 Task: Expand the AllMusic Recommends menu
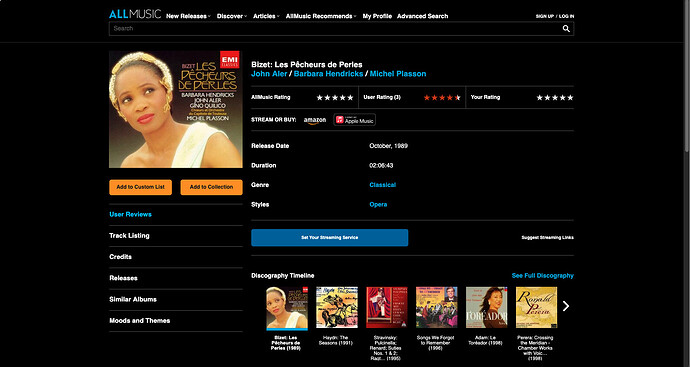click(321, 16)
